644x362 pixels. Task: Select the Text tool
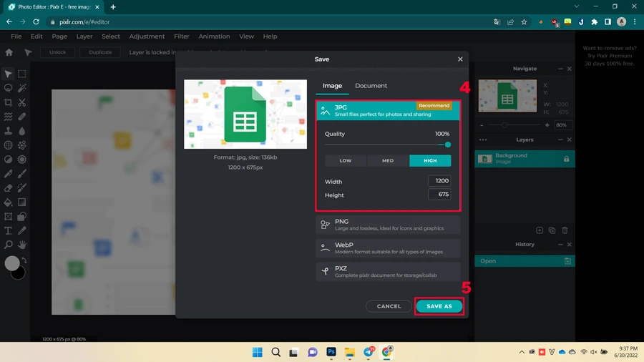click(x=8, y=230)
